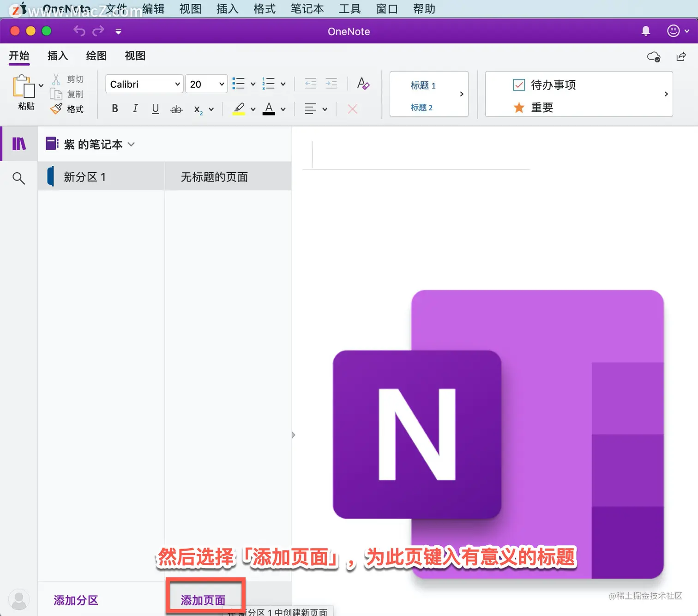Open the notebooks navigation icon
Image resolution: width=698 pixels, height=616 pixels.
pos(19,144)
